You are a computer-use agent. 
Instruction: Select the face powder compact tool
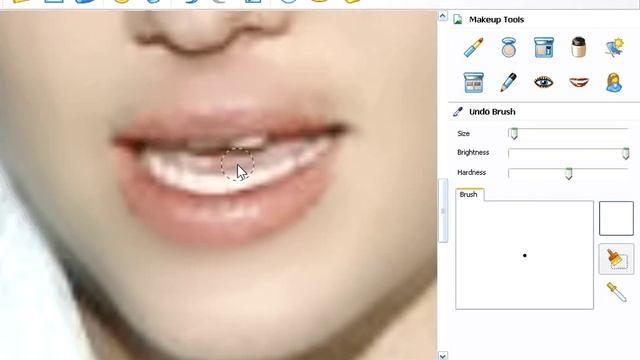coord(509,47)
